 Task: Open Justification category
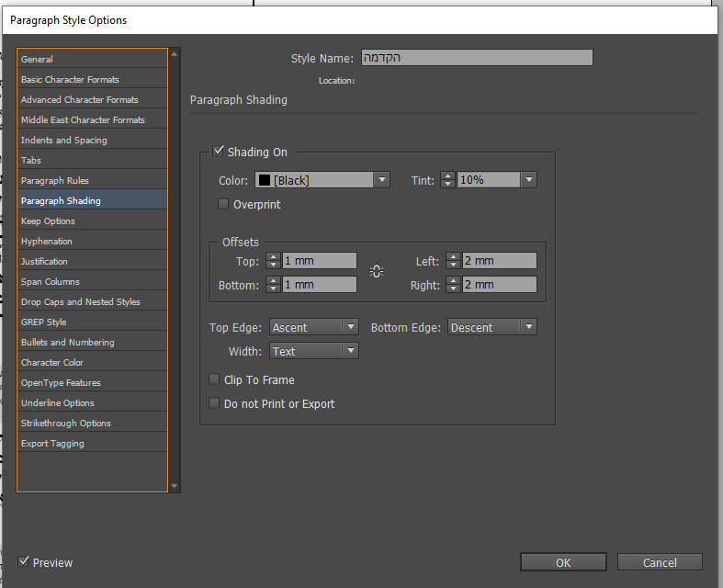coord(92,262)
